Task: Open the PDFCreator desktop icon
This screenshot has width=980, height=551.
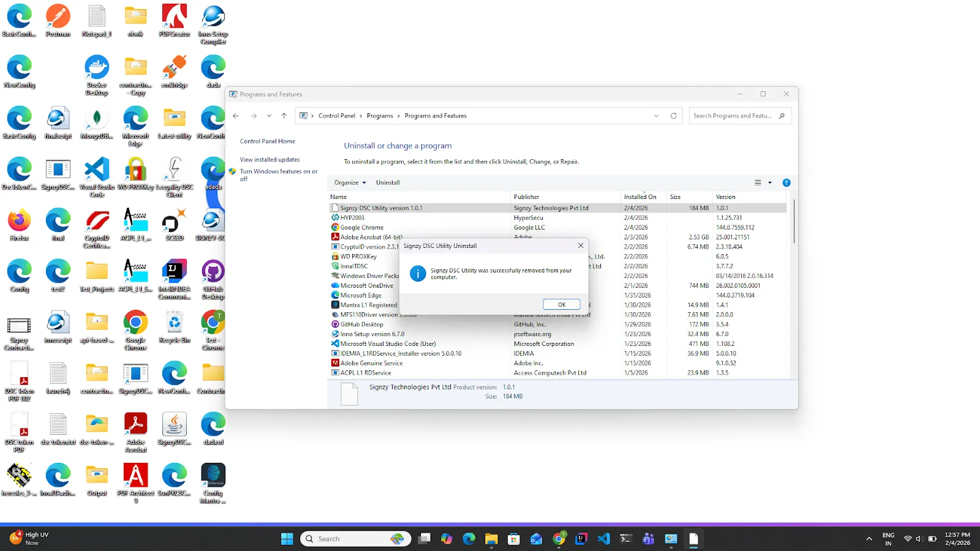Action: (x=175, y=21)
